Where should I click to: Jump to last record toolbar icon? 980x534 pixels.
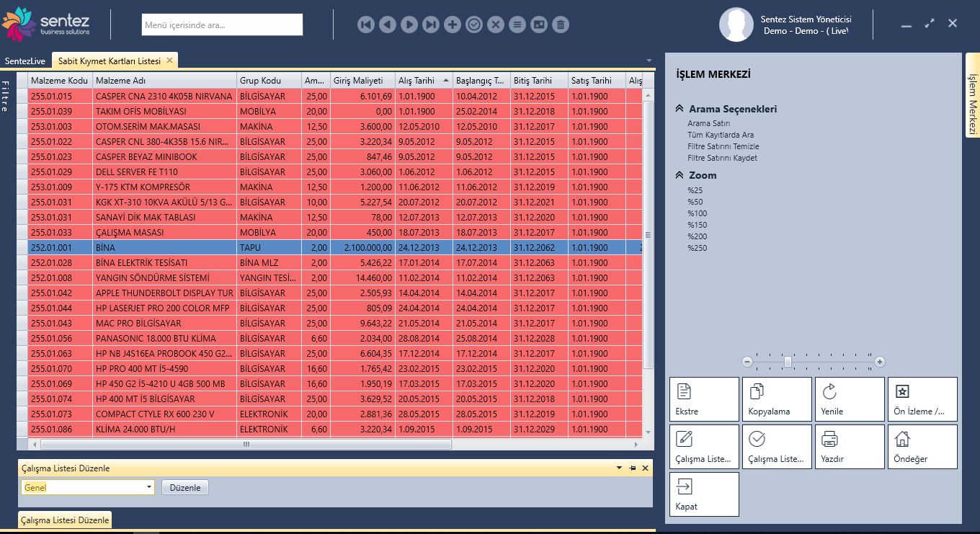coord(431,25)
